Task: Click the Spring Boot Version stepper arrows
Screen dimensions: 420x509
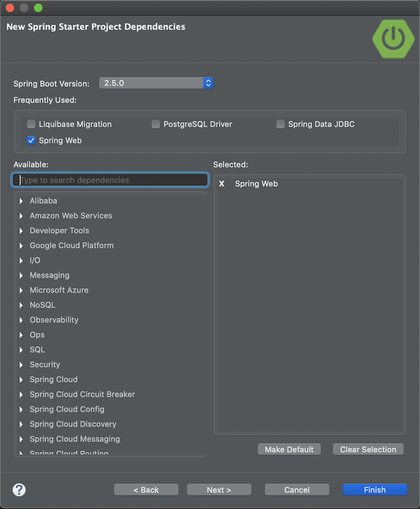Action: (208, 83)
